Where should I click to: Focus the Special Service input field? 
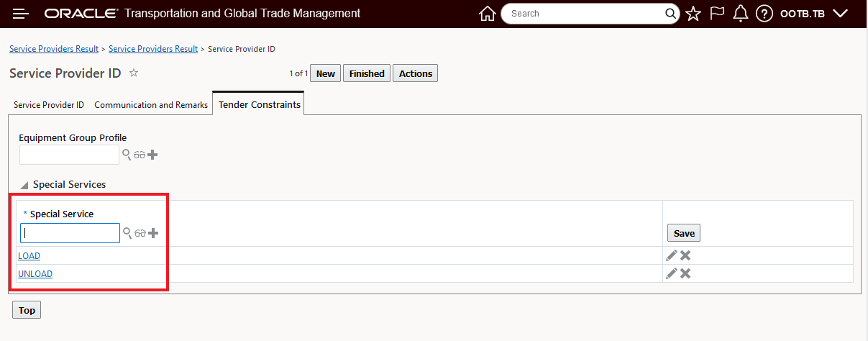70,233
